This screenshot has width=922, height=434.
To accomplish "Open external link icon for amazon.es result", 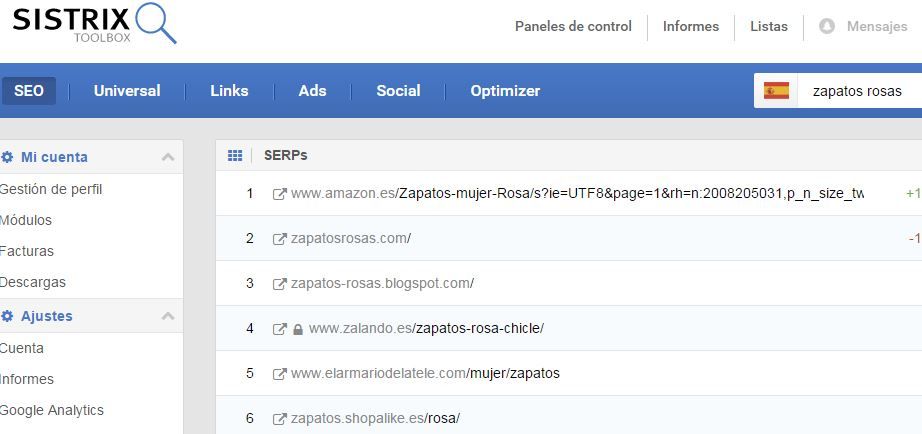I will point(279,193).
